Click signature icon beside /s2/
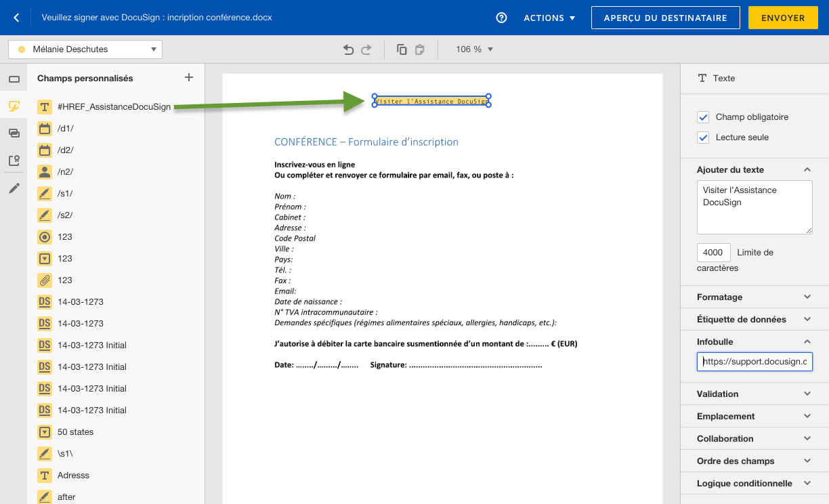The width and height of the screenshot is (829, 504). click(45, 215)
